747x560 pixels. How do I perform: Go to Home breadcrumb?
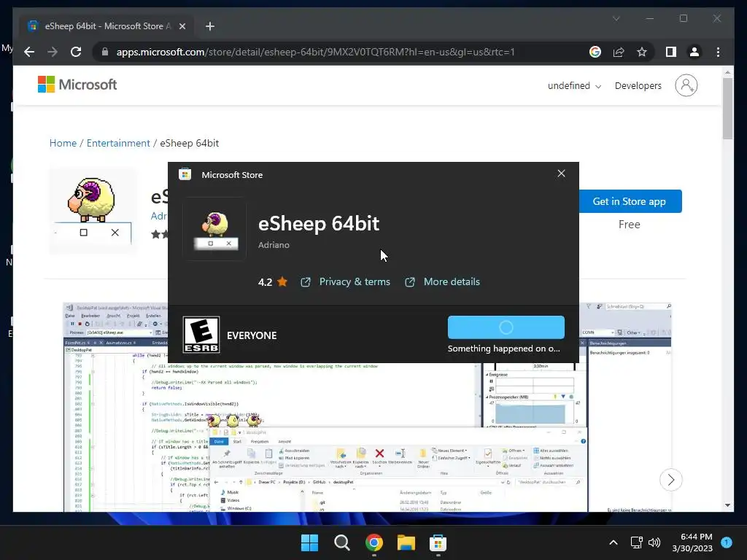click(63, 143)
